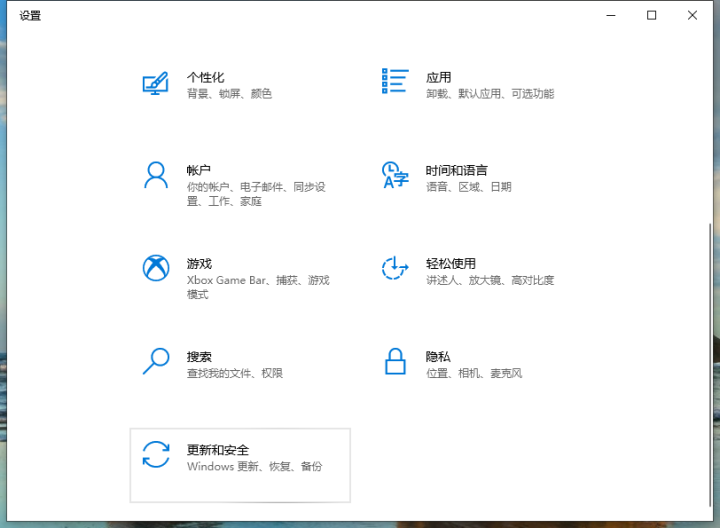Click the 轻松使用 dashed clock icon
Screen dimensions: 720x528
click(395, 268)
